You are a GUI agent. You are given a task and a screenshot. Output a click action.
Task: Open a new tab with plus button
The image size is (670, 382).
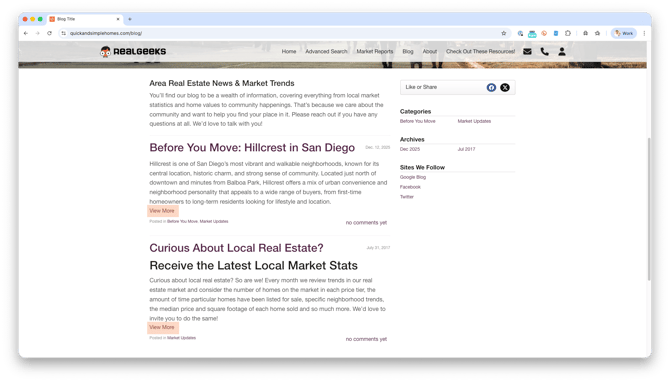pos(130,19)
